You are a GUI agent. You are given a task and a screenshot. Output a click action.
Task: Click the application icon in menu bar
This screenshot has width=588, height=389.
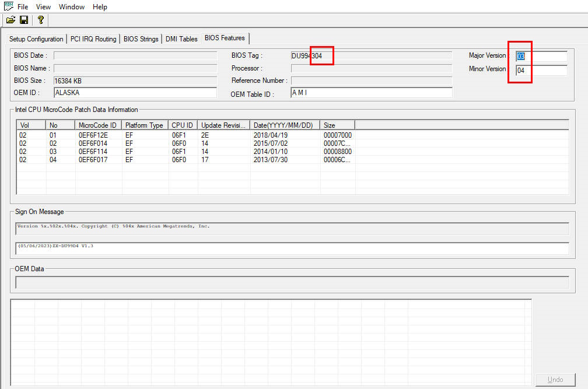point(8,6)
